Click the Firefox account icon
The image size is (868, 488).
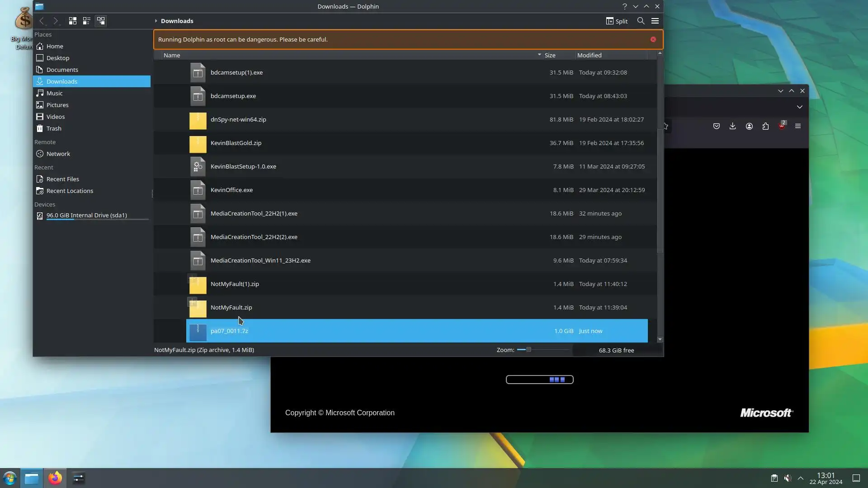click(749, 126)
